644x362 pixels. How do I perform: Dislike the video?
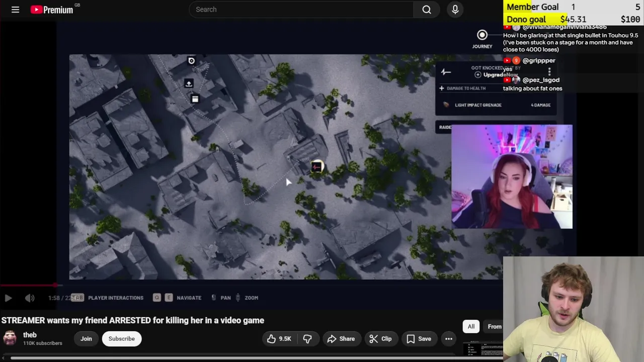(307, 339)
